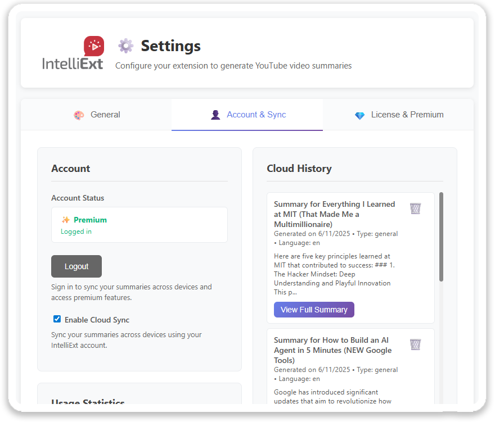Click the palette icon on General tab

point(79,115)
